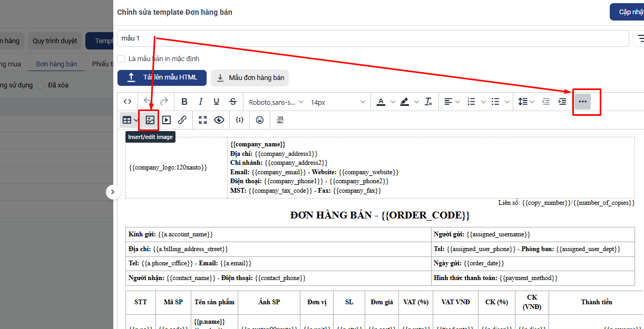
Task: Click the 'Ngày gửi: {{order_date}}' cell
Action: [x=533, y=263]
